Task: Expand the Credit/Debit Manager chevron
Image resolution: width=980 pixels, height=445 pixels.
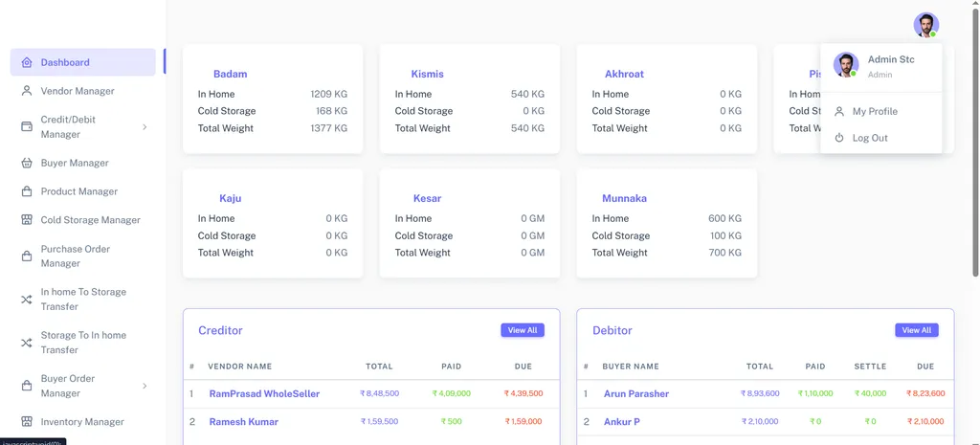Action: [145, 127]
